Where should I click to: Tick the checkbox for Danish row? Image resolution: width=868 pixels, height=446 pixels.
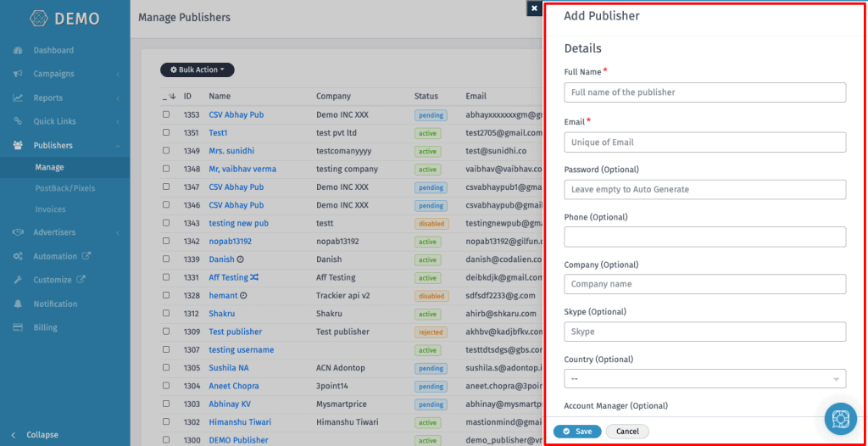(x=166, y=259)
